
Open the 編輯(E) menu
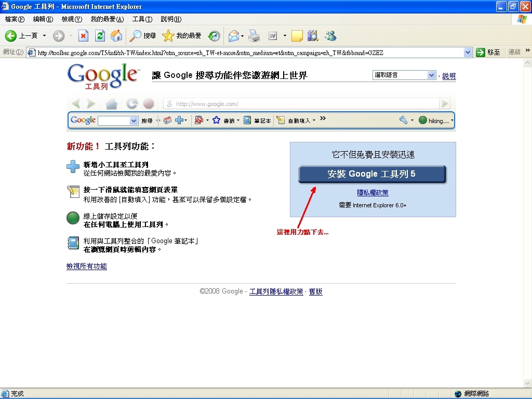[x=43, y=19]
